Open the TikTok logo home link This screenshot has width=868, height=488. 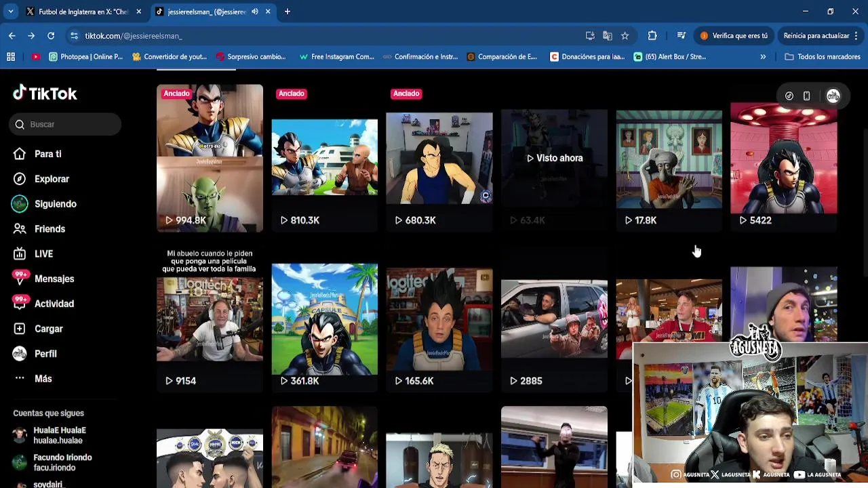click(45, 94)
